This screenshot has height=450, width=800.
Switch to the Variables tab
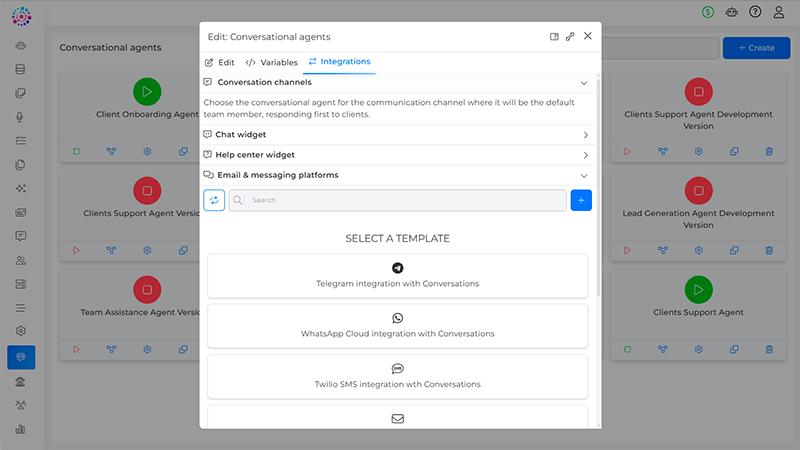pos(272,62)
